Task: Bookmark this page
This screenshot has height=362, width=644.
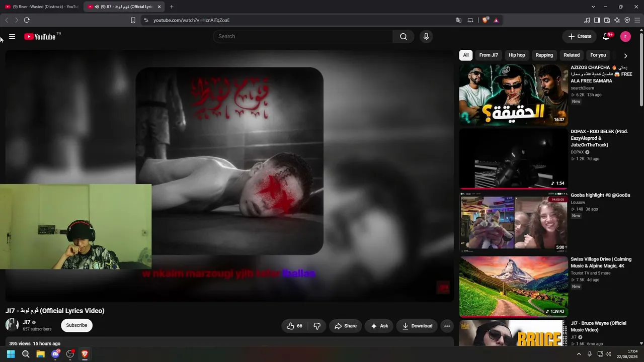Action: click(133, 20)
